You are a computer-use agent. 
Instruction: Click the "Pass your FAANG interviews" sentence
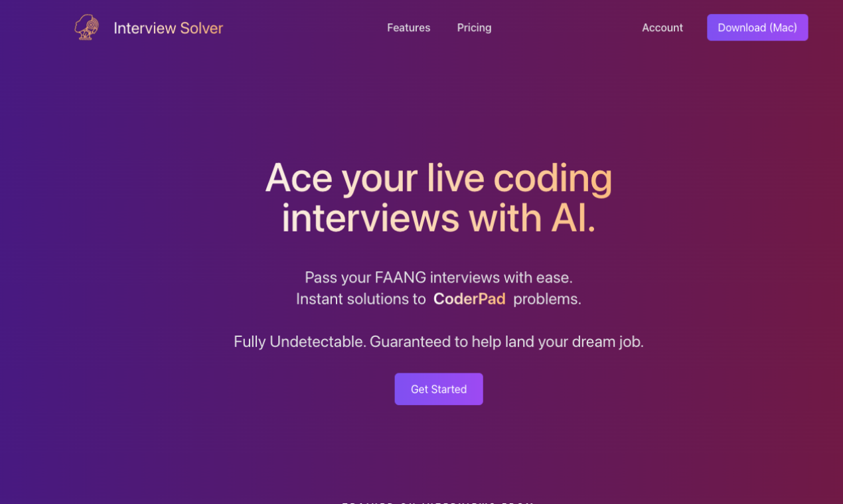[x=438, y=277]
